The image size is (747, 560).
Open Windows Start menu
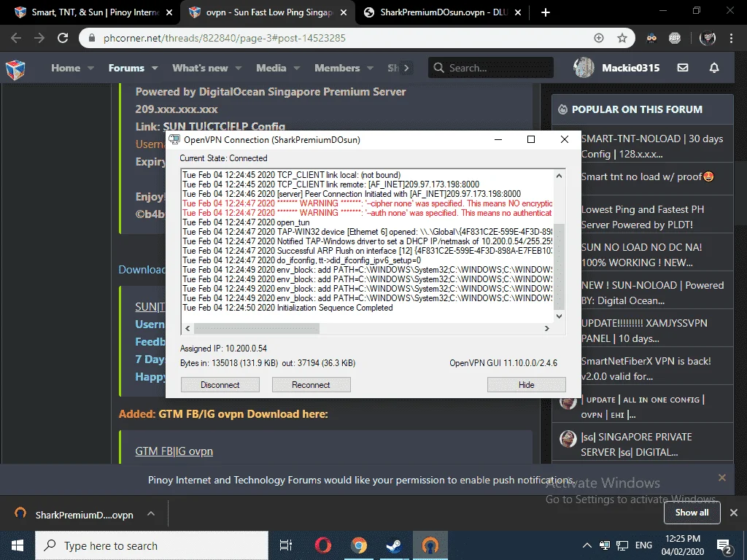tap(18, 545)
